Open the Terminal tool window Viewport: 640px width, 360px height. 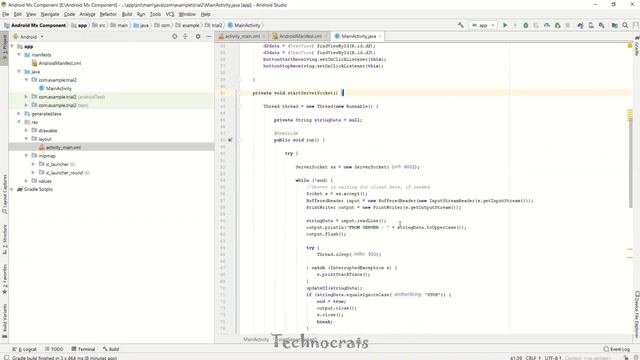tap(83, 349)
